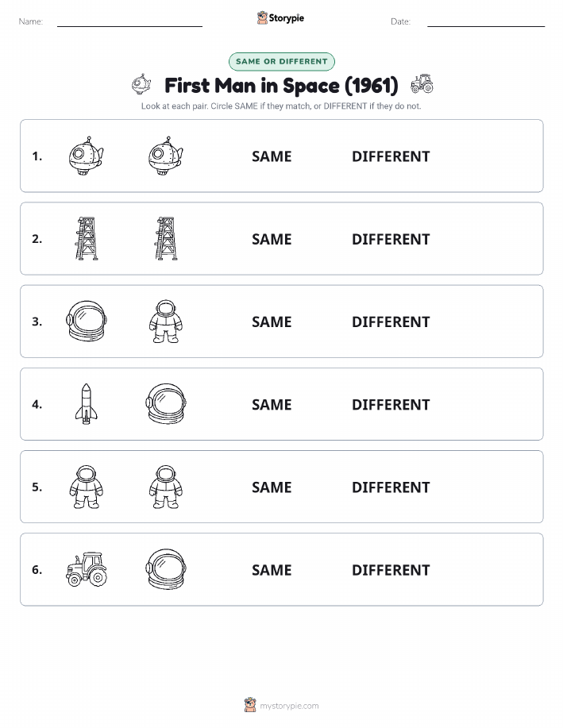Select the helmet picture in row 6

pos(166,569)
